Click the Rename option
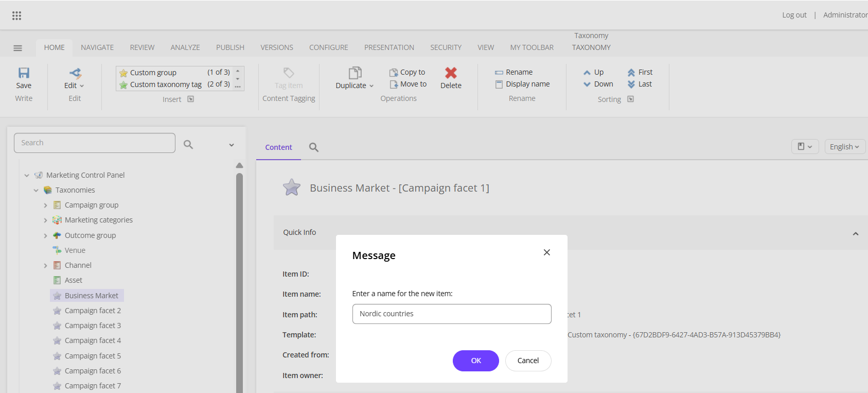 513,72
